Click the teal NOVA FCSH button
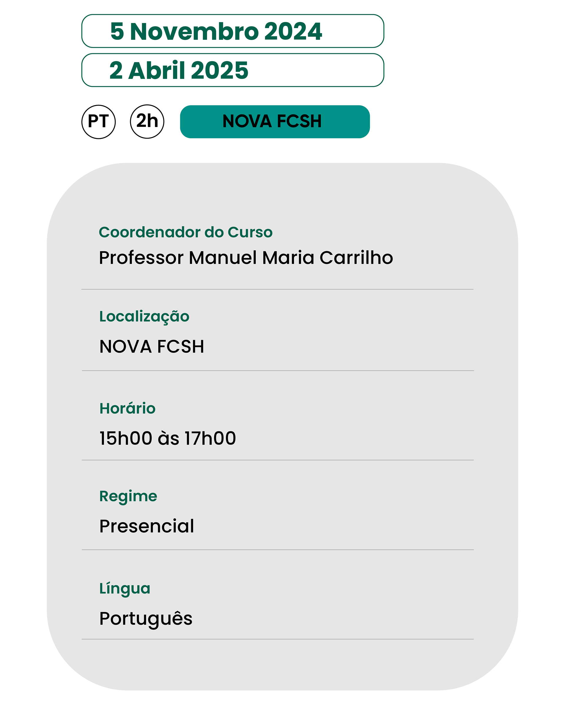This screenshot has height=728, width=565. click(275, 122)
